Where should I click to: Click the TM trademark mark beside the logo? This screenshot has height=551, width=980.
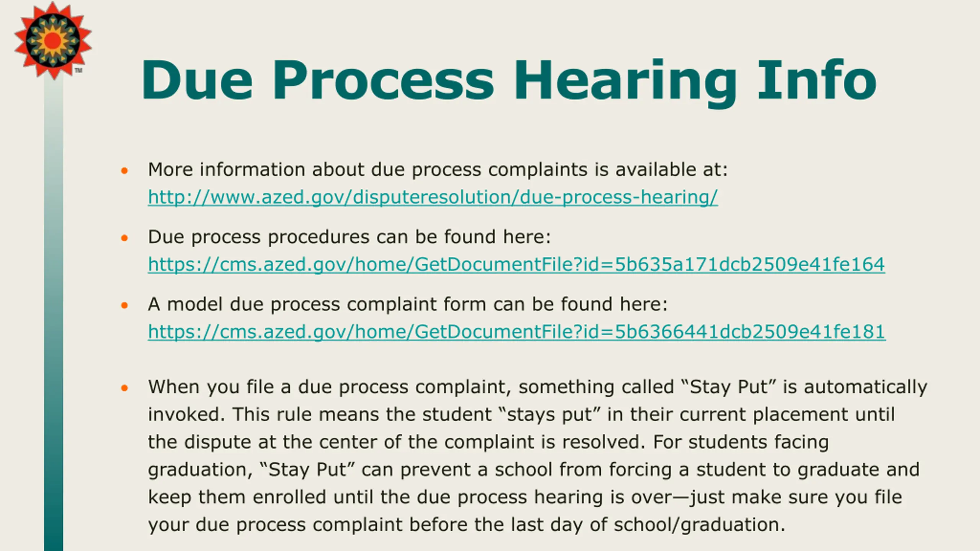click(x=78, y=70)
